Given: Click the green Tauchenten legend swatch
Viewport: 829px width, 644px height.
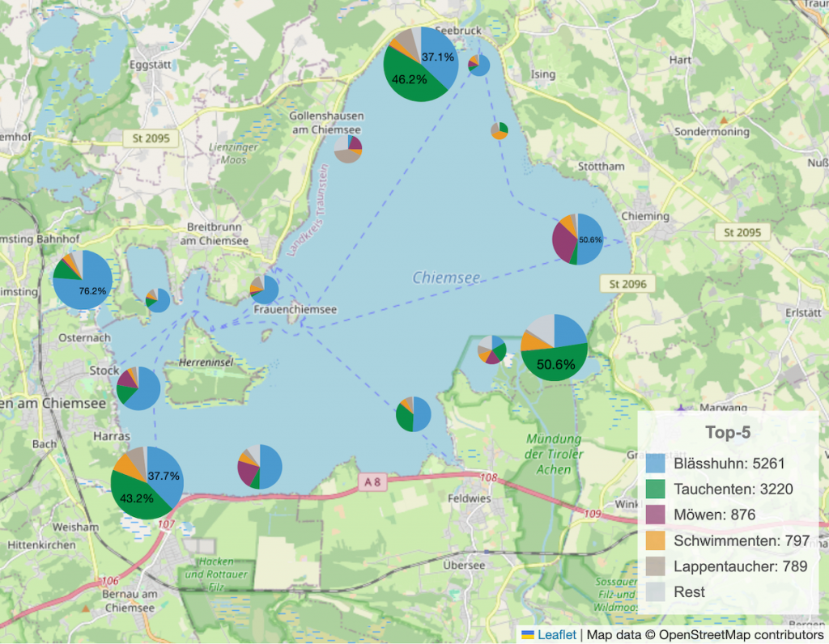Looking at the screenshot, I should 655,489.
